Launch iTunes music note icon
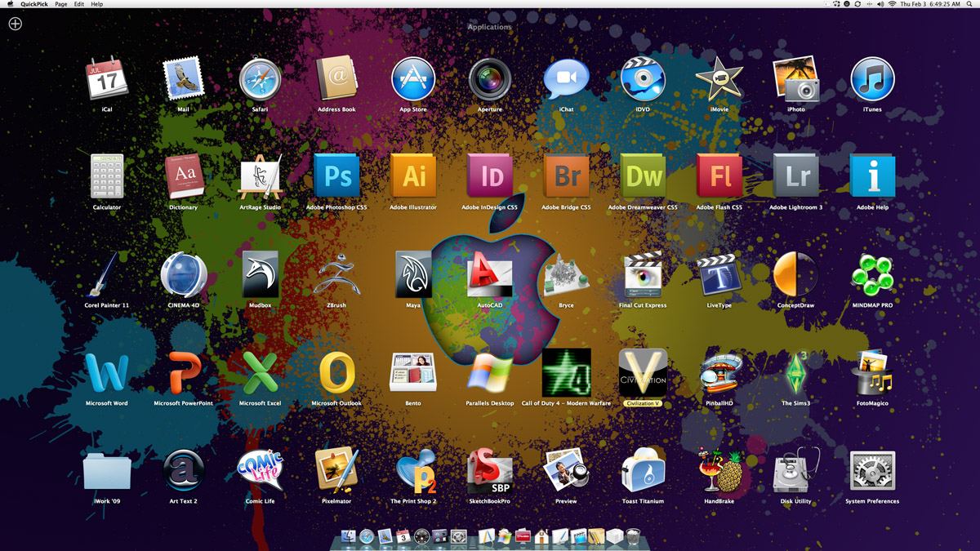The width and height of the screenshot is (980, 551). click(872, 79)
